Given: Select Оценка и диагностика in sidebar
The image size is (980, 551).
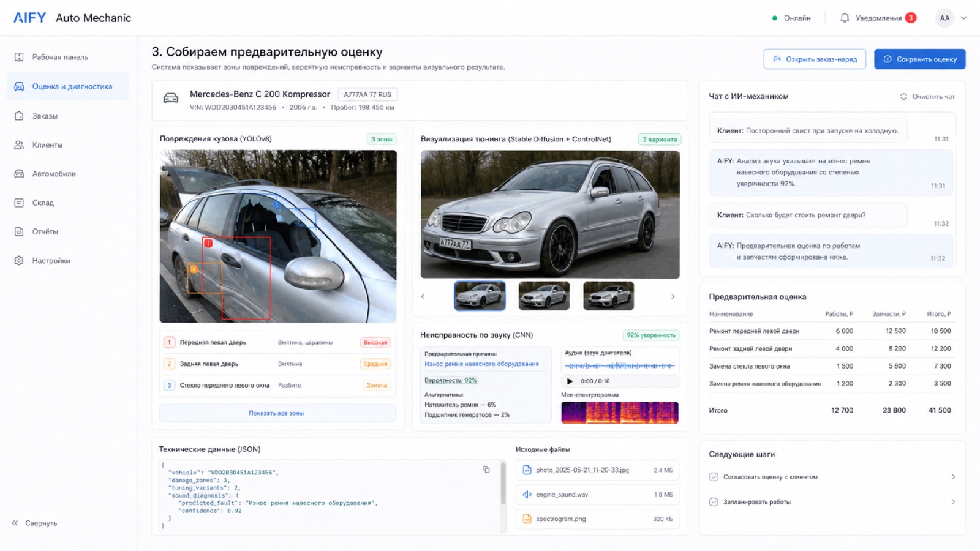Looking at the screenshot, I should pyautogui.click(x=68, y=86).
